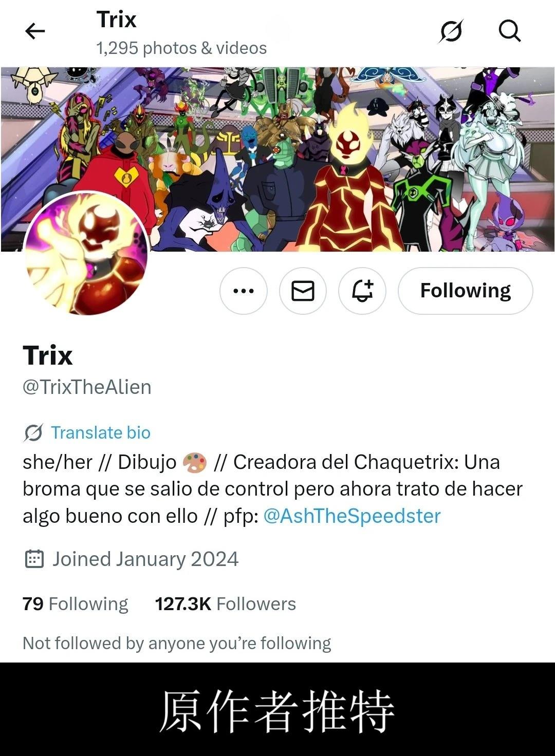Click the Translate bio link
The image size is (555, 756).
tap(101, 432)
